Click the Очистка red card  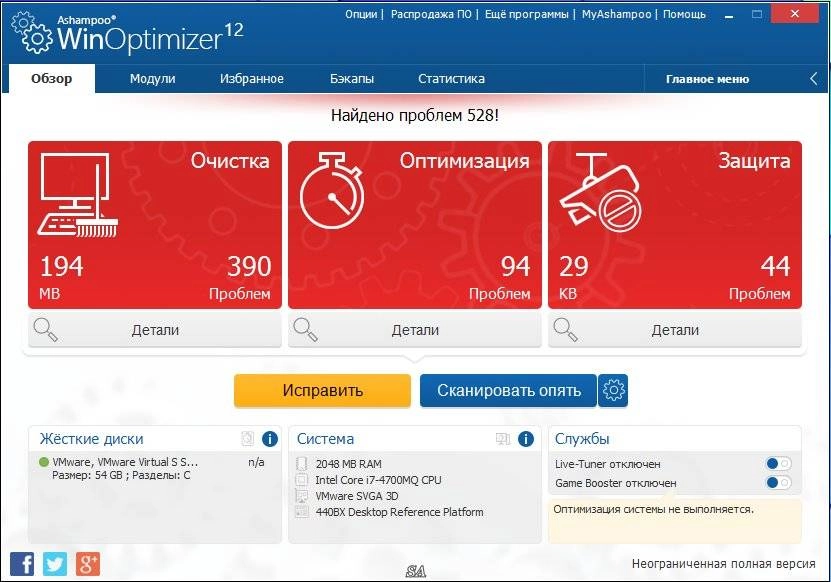coord(155,225)
